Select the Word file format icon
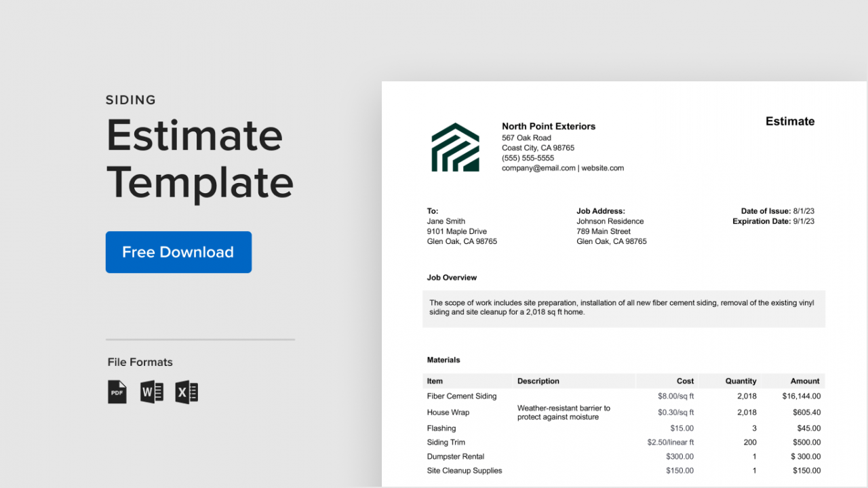This screenshot has width=868, height=488. 151,392
